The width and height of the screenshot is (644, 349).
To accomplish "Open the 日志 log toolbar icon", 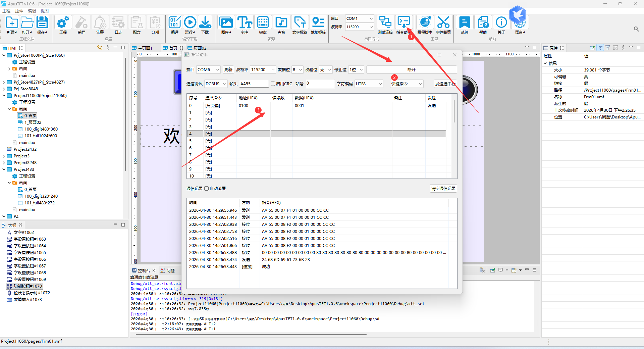I will point(118,22).
